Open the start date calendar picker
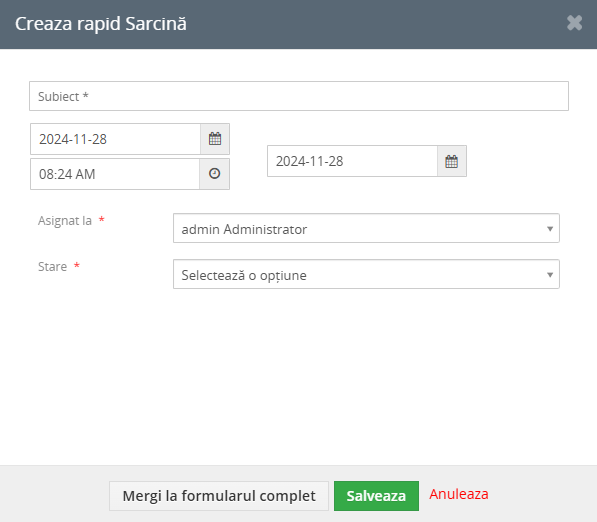Viewport: 597px width, 522px height. [x=215, y=139]
